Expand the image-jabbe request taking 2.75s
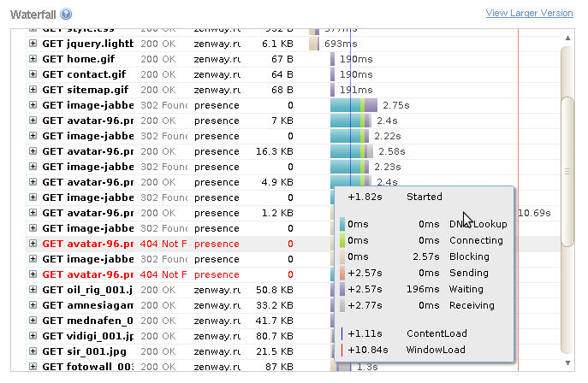This screenshot has width=588, height=383. point(33,105)
